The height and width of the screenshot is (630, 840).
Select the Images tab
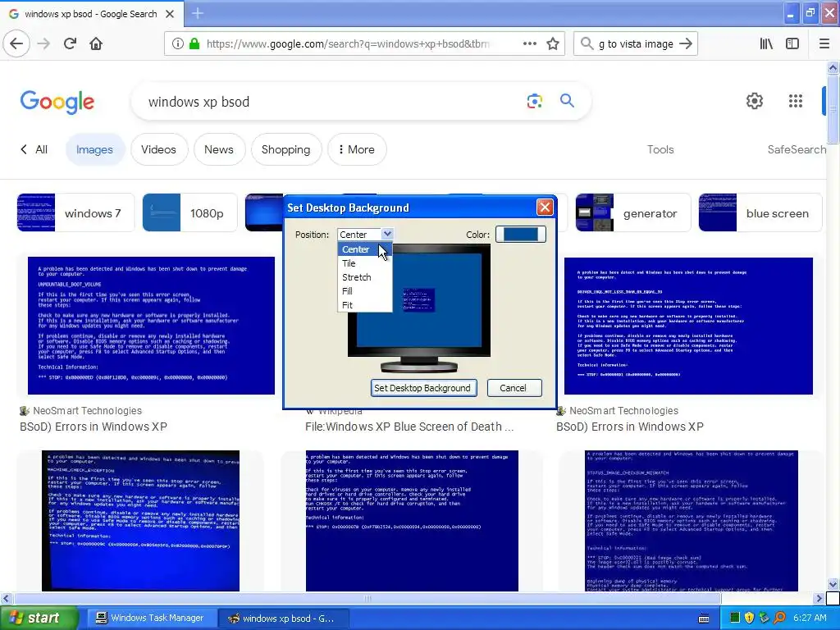95,149
